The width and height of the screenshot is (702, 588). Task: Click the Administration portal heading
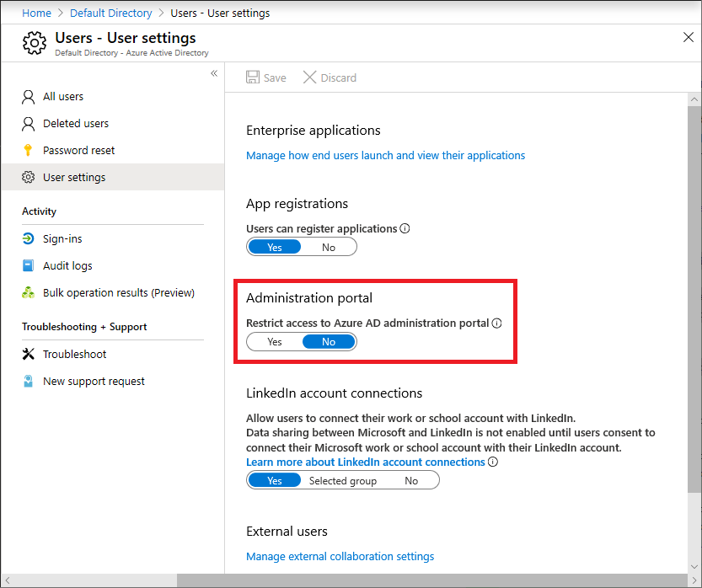pos(309,298)
